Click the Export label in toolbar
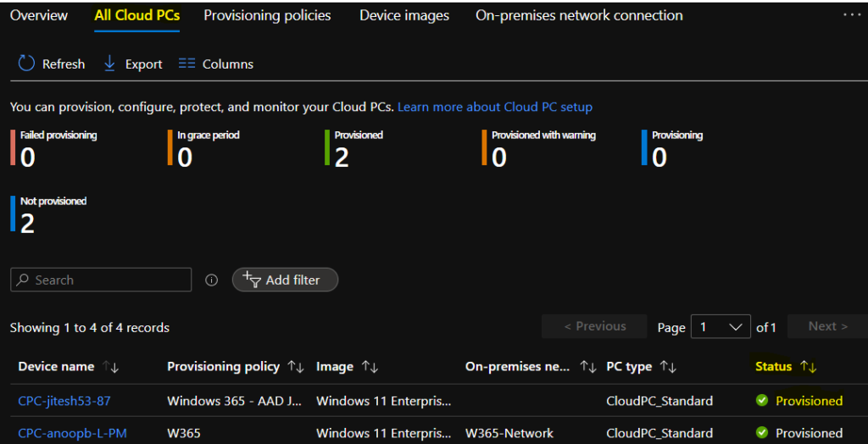The width and height of the screenshot is (868, 444). coord(143,64)
